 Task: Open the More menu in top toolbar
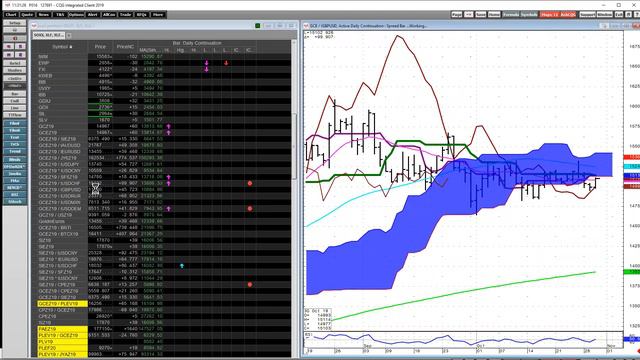click(x=158, y=15)
